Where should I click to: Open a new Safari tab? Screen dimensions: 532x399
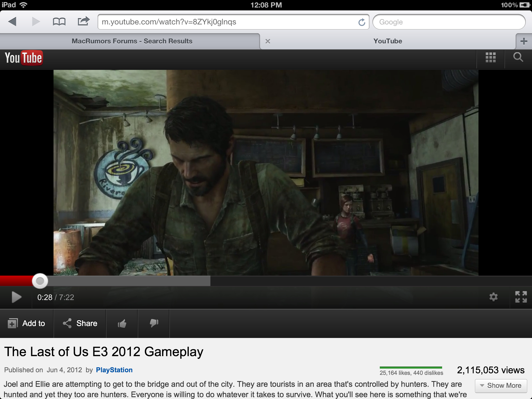524,41
